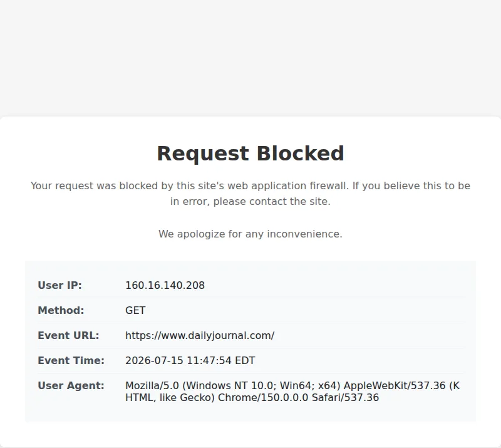The height and width of the screenshot is (448, 501).
Task: Click the 'We apologize for any inconvenience' line
Action: (x=250, y=234)
